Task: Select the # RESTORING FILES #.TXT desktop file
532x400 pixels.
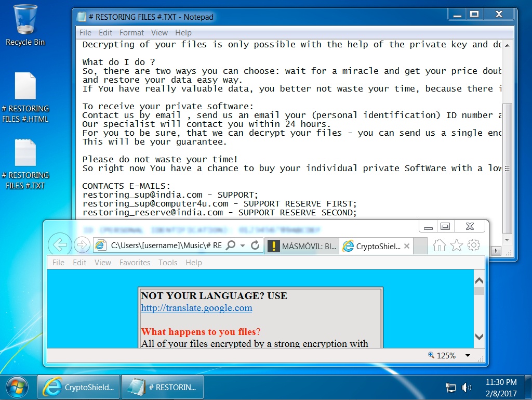Action: 25,164
